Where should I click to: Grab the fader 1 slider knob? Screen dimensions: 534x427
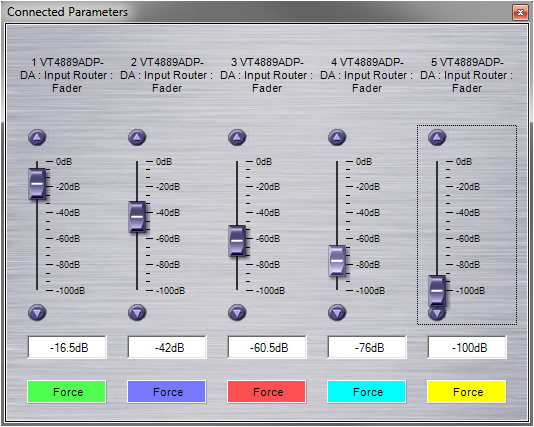point(37,184)
